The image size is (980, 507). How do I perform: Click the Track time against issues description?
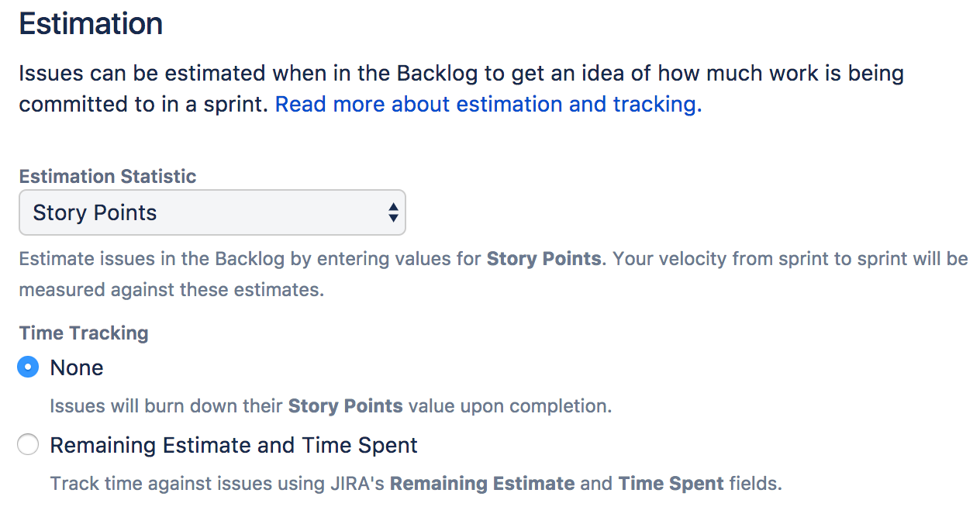pos(416,484)
